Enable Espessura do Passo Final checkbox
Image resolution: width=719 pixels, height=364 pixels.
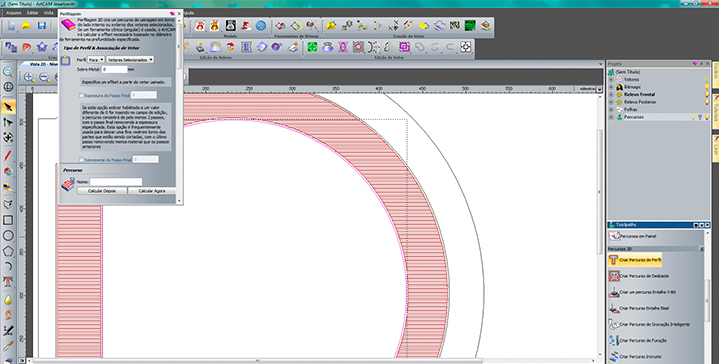(81, 95)
